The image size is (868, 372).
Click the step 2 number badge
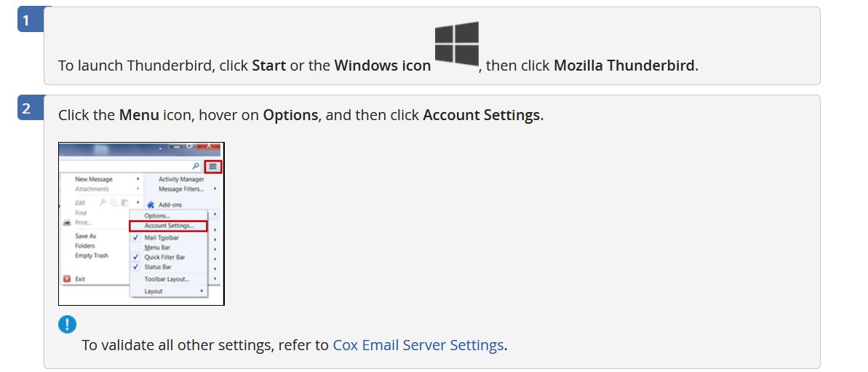[x=26, y=108]
